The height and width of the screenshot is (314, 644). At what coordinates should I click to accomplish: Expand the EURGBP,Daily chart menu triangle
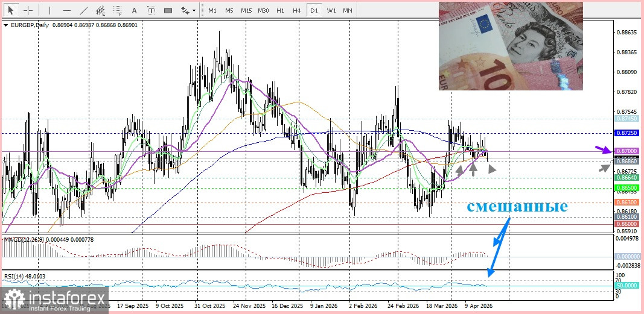[6, 25]
